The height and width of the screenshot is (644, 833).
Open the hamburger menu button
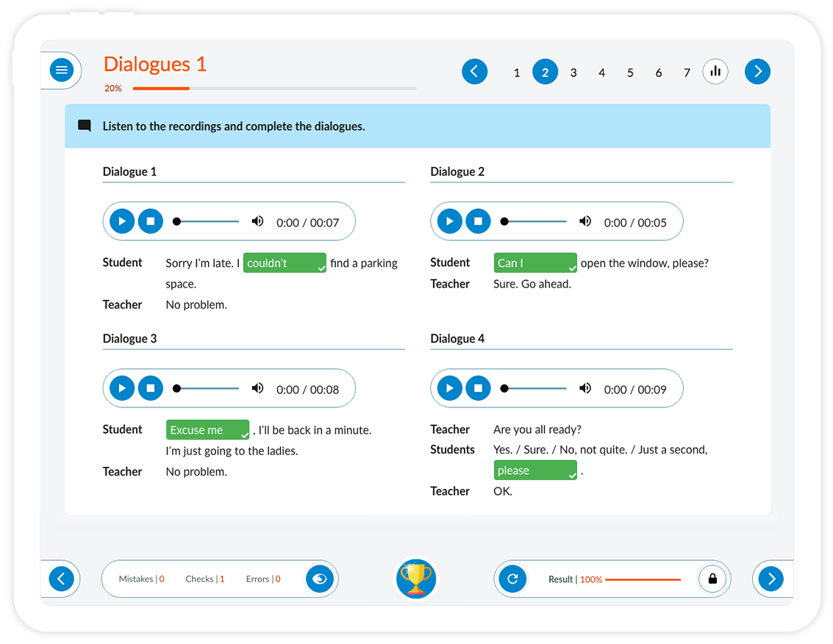pyautogui.click(x=62, y=71)
